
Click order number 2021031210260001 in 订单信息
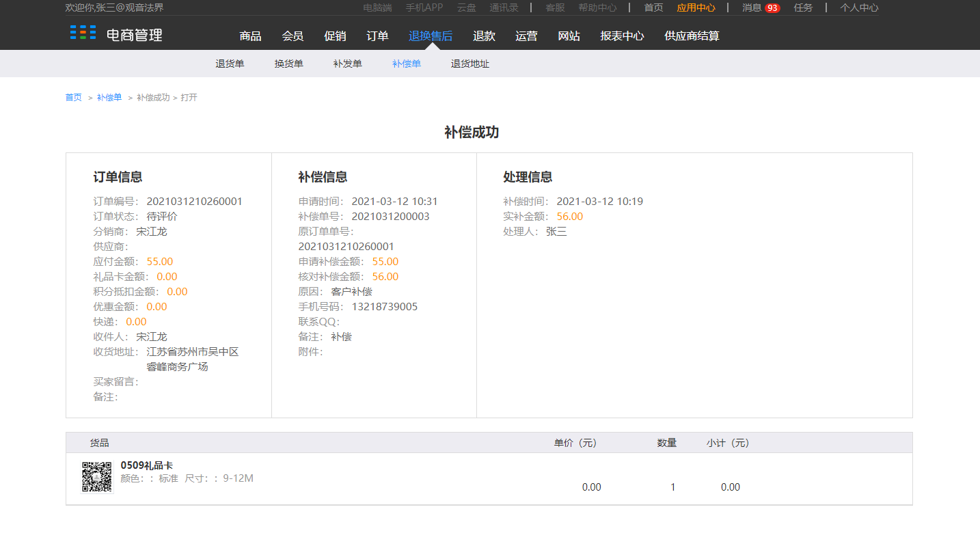[195, 202]
